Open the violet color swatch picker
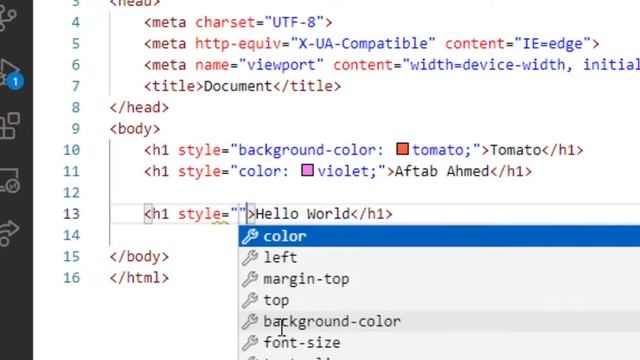Screen dimensions: 640x360 click(307, 170)
